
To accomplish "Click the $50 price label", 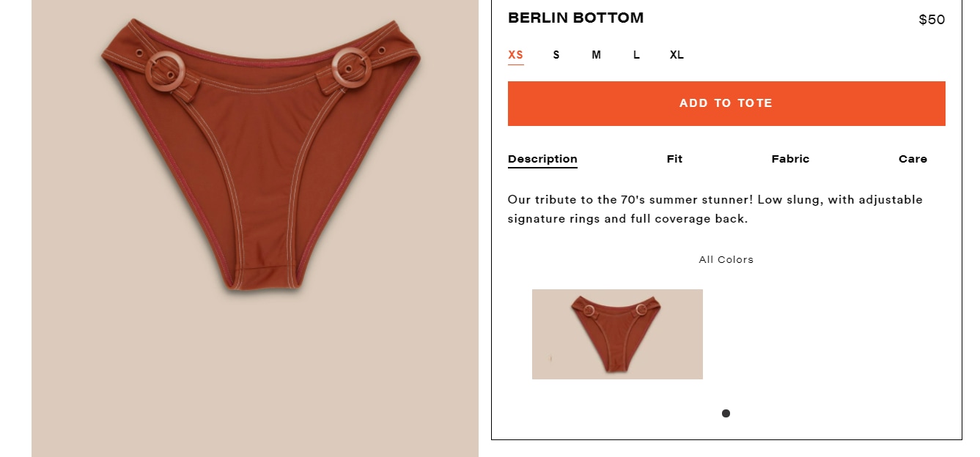I will pyautogui.click(x=932, y=20).
